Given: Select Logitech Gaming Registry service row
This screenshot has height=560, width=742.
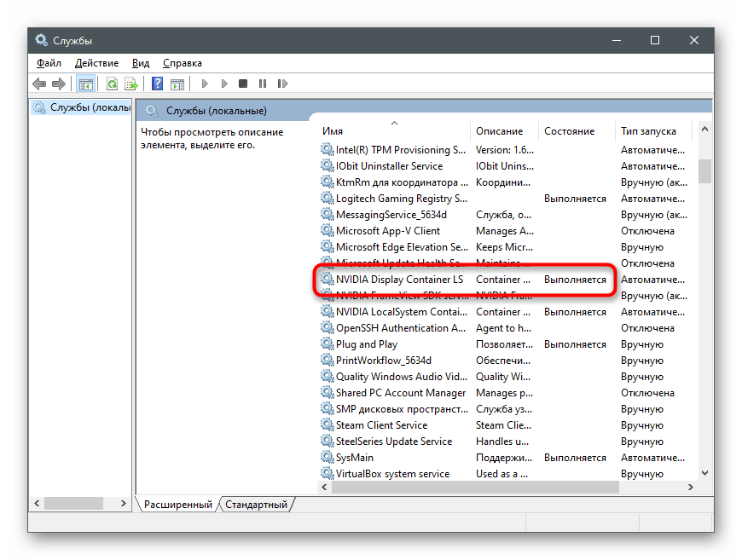Looking at the screenshot, I should (x=507, y=199).
